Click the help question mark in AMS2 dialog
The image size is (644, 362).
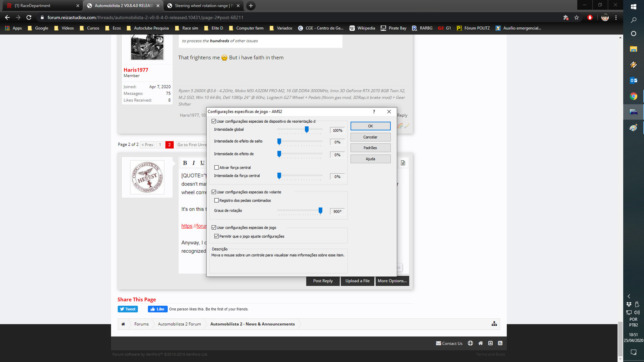click(x=374, y=112)
